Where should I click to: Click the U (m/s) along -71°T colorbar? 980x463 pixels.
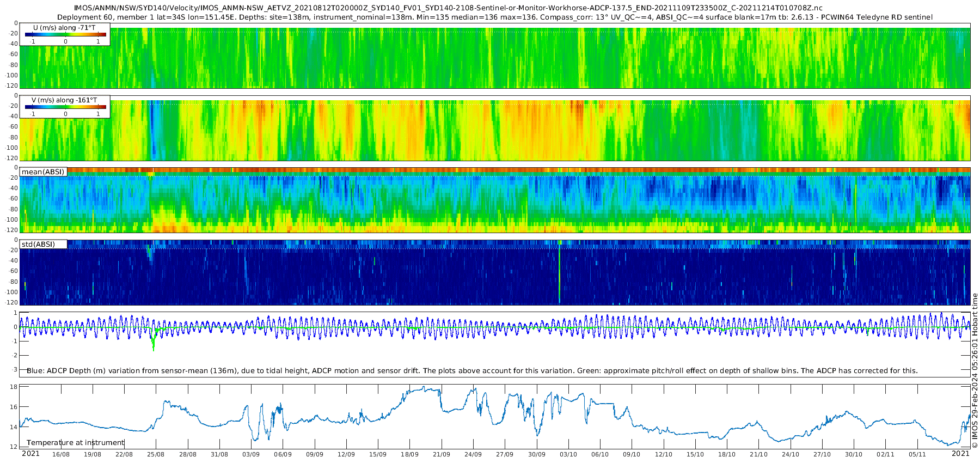pyautogui.click(x=65, y=34)
